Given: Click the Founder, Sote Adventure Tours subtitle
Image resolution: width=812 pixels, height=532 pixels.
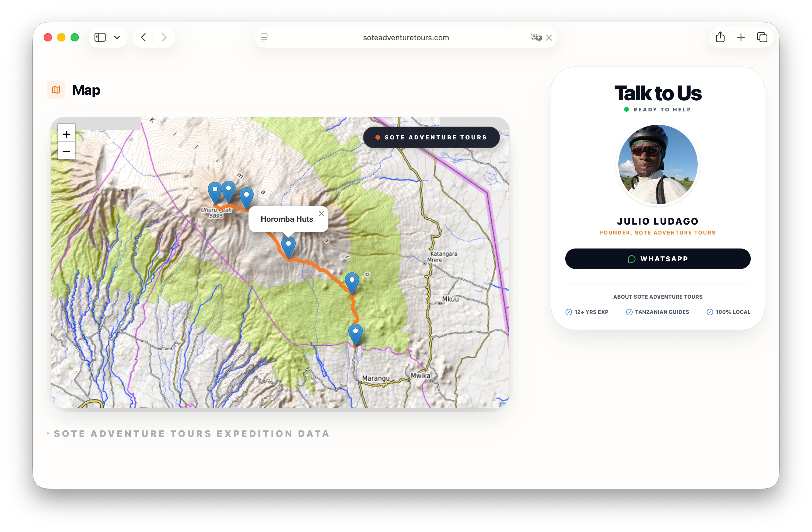Looking at the screenshot, I should [x=657, y=233].
